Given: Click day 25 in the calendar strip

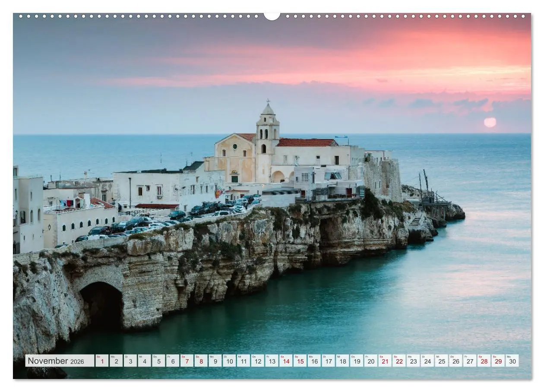Looking at the screenshot, I should 442,361.
